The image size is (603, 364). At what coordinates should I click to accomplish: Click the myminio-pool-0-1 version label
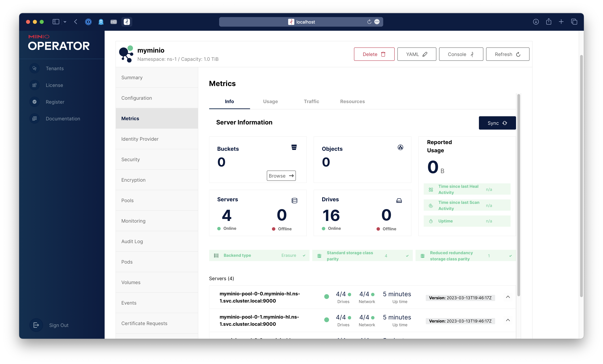coord(460,321)
